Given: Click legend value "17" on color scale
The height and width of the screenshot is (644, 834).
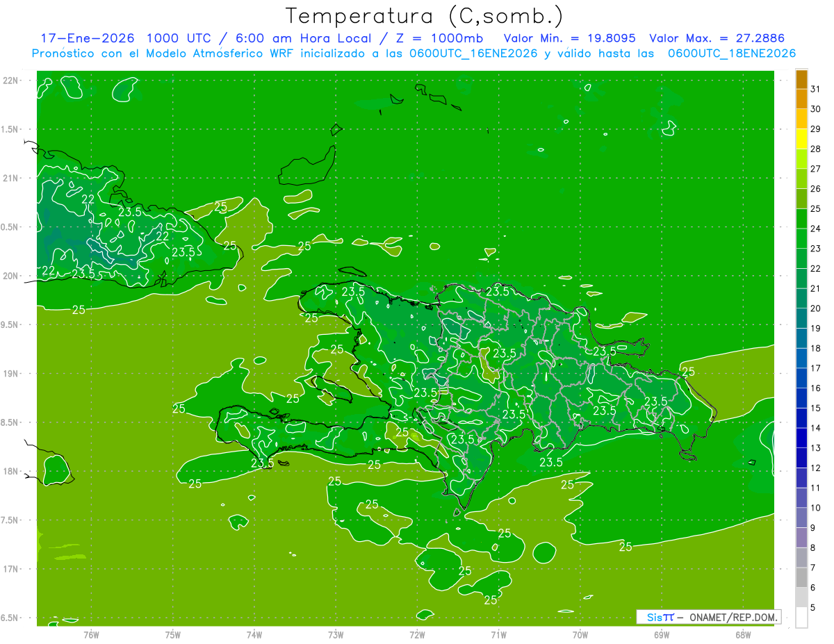Looking at the screenshot, I should point(816,368).
